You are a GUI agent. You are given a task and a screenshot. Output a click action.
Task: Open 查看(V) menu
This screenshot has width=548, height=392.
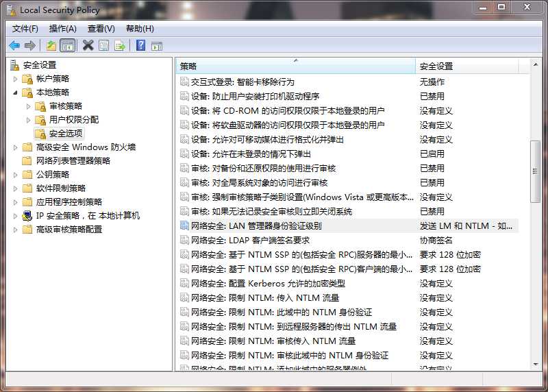coord(101,29)
